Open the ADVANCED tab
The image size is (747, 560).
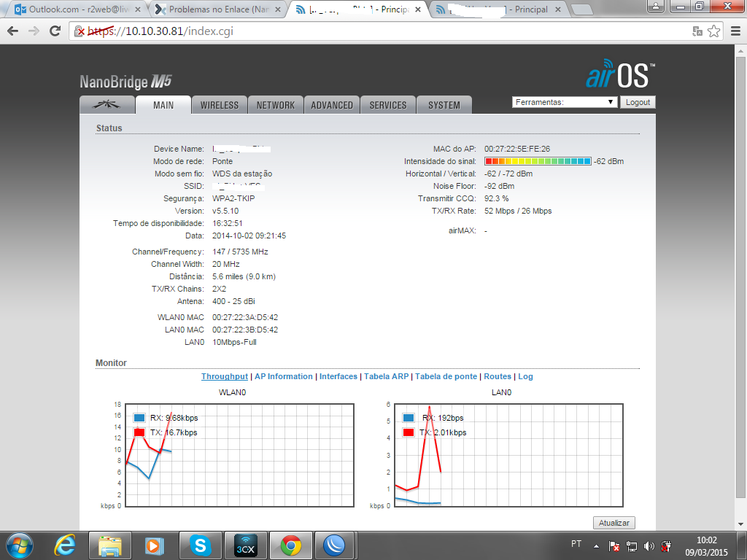[x=332, y=105]
